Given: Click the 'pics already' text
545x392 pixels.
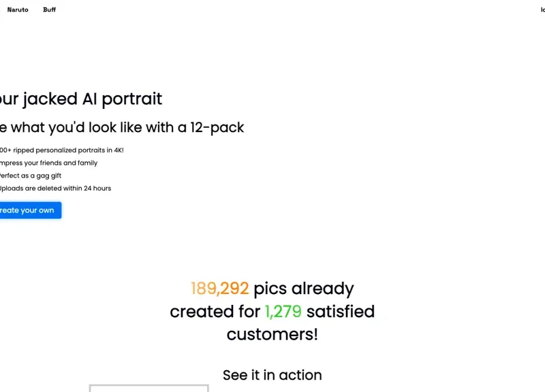Looking at the screenshot, I should pos(304,289).
